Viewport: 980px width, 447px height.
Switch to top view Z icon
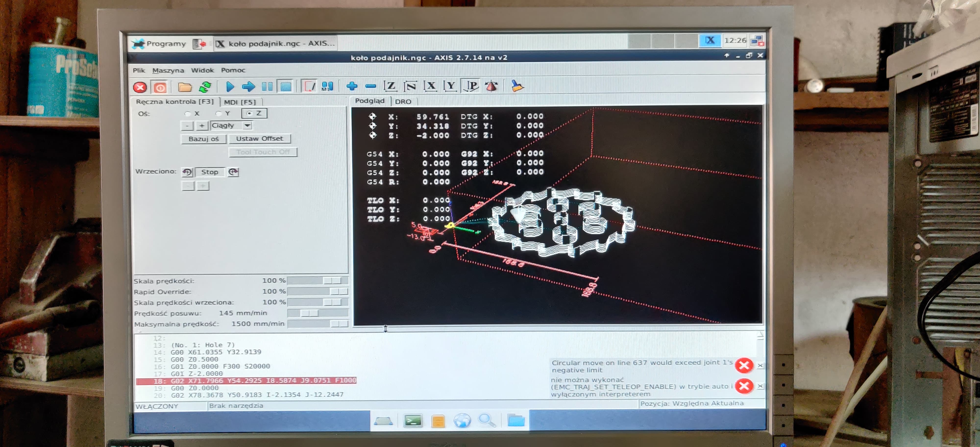(x=390, y=86)
